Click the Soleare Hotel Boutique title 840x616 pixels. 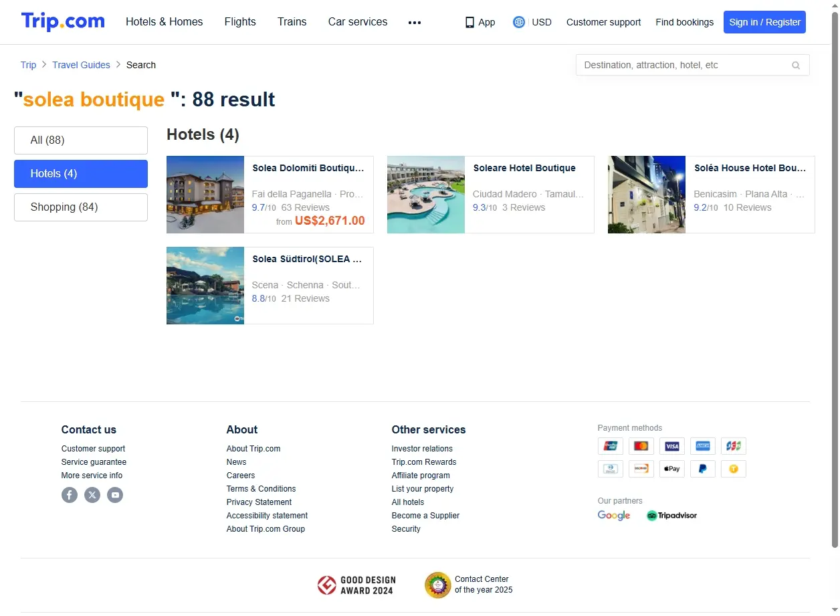coord(524,169)
